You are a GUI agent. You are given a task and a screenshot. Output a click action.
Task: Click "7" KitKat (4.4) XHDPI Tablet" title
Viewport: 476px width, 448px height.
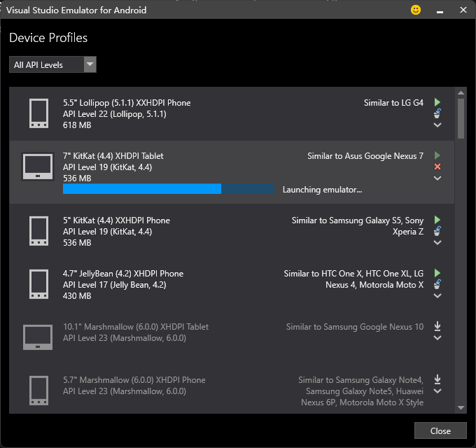coord(113,156)
